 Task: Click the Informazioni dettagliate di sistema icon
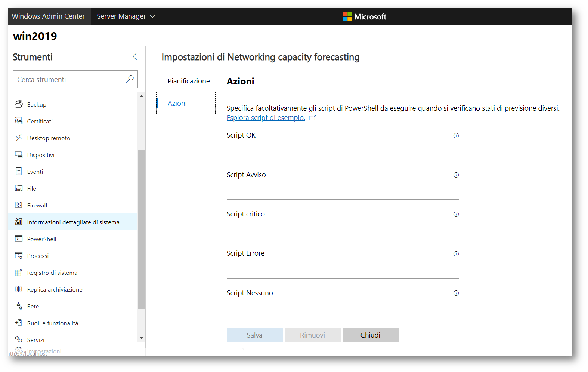click(x=19, y=222)
